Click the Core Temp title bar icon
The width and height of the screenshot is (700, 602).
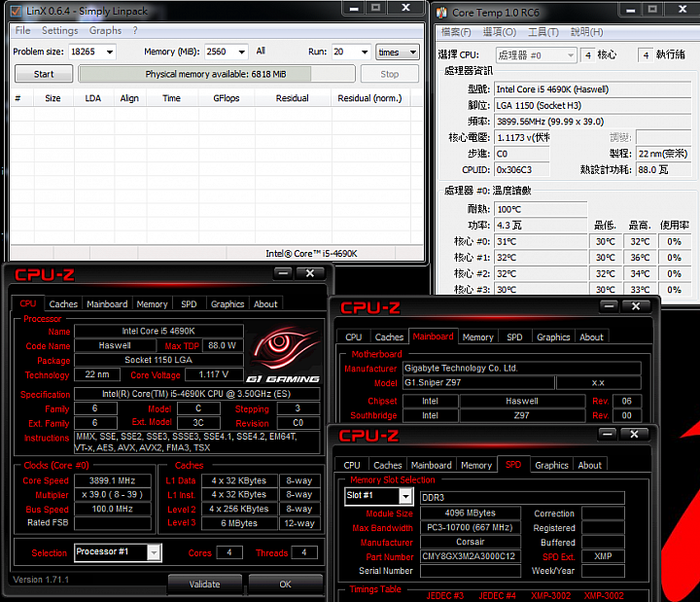[x=441, y=13]
